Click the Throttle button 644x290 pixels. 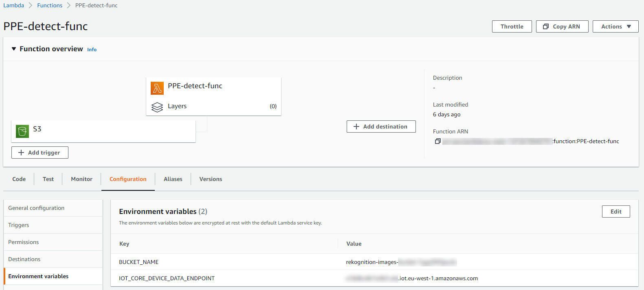tap(512, 26)
